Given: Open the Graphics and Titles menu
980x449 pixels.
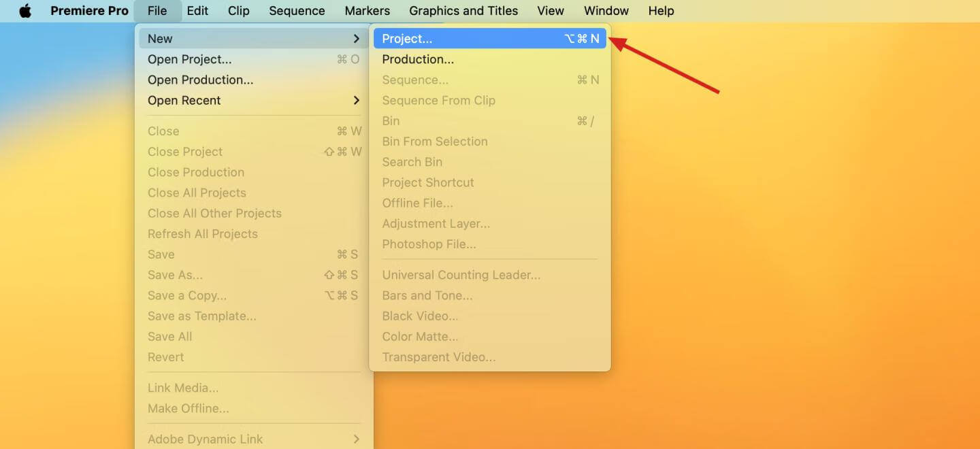Looking at the screenshot, I should (x=463, y=11).
